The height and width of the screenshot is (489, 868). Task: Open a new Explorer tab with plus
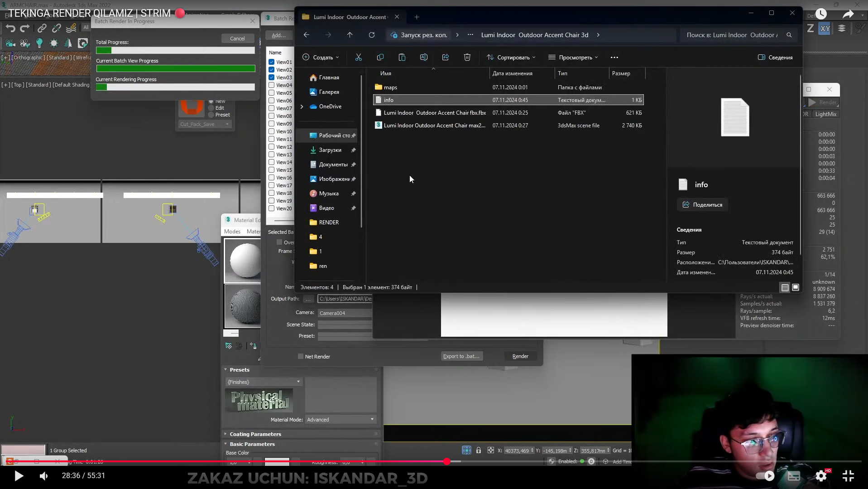417,17
